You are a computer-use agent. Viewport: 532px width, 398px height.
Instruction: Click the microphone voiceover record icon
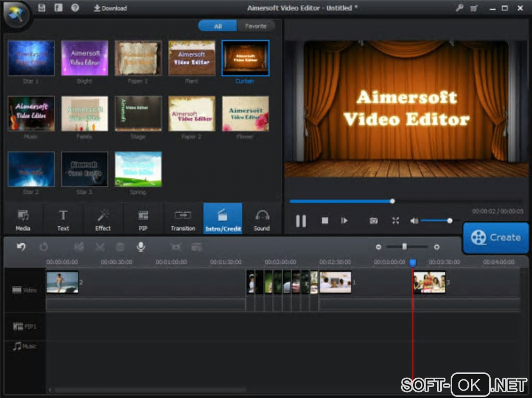coord(141,247)
